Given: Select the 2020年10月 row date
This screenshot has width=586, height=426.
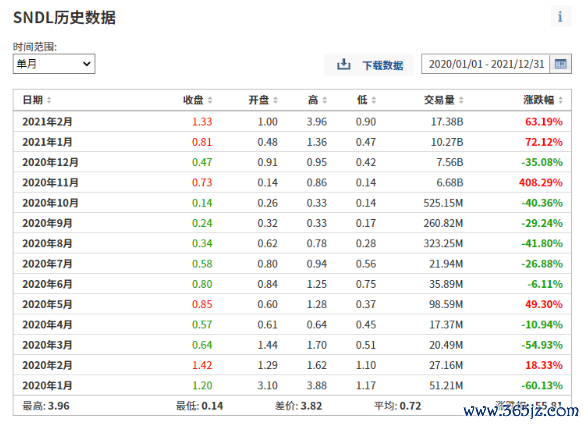Looking at the screenshot, I should pyautogui.click(x=50, y=203).
